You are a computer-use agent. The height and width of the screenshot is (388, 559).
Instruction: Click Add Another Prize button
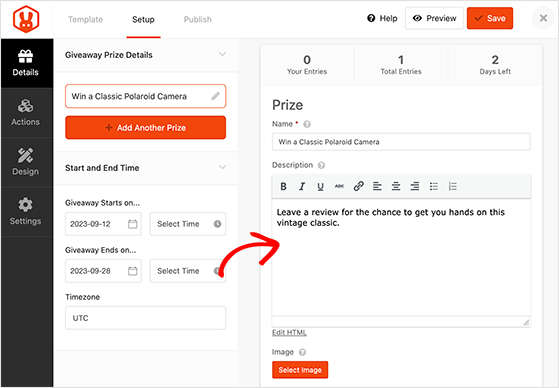(x=145, y=128)
